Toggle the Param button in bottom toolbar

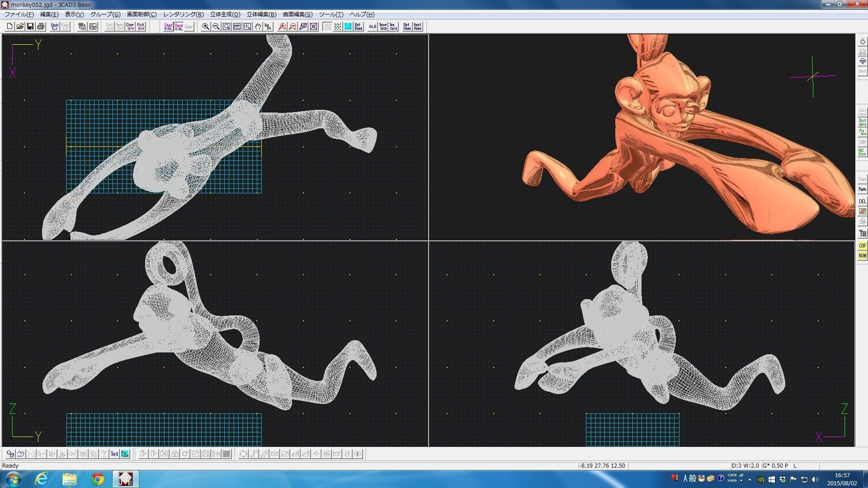click(x=125, y=454)
